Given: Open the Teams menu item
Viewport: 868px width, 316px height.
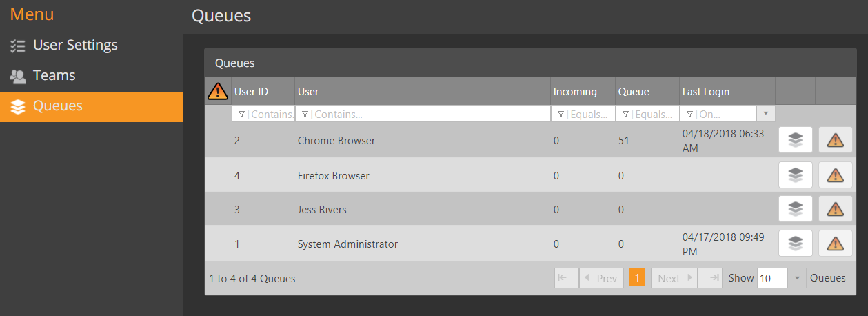Looking at the screenshot, I should tap(92, 75).
